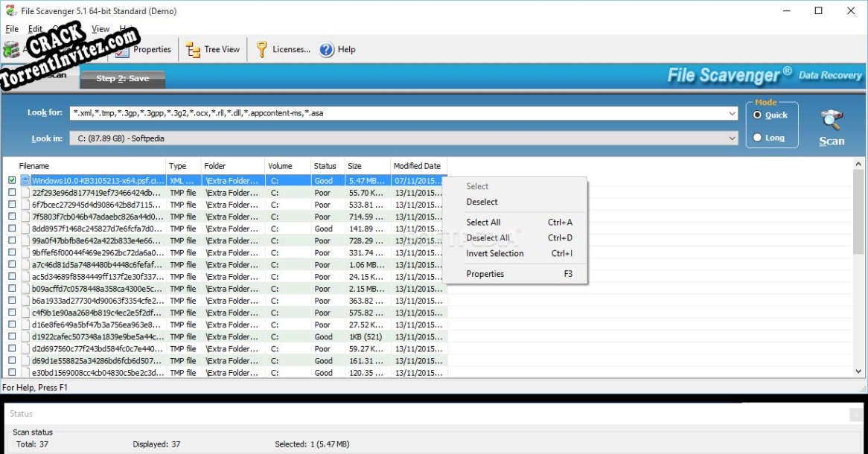Click the XML file icon for Windows10.0-KB3105213
This screenshot has height=454, width=868.
pyautogui.click(x=25, y=181)
